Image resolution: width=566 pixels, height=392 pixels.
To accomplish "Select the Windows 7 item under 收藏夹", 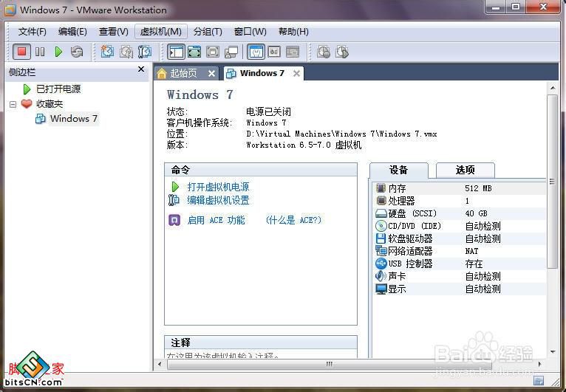I will click(x=74, y=119).
